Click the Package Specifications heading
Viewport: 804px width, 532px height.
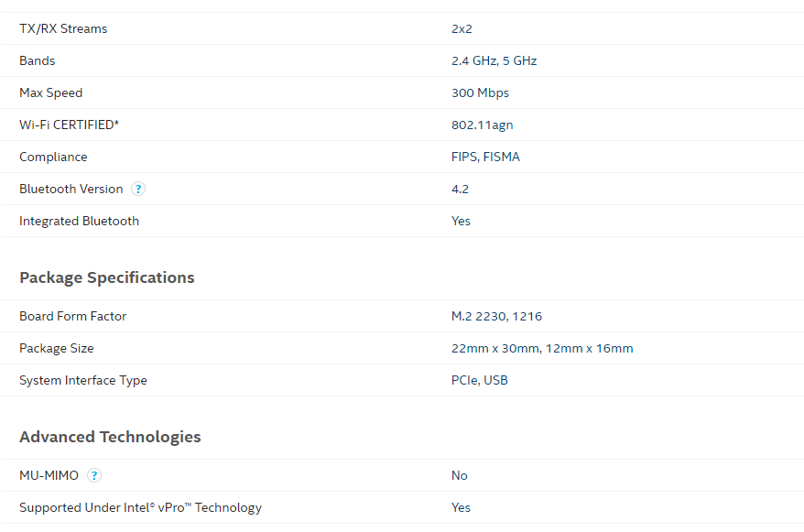point(106,277)
